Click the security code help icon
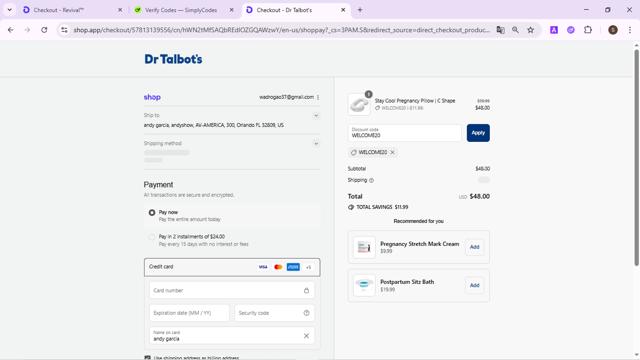 point(306,313)
